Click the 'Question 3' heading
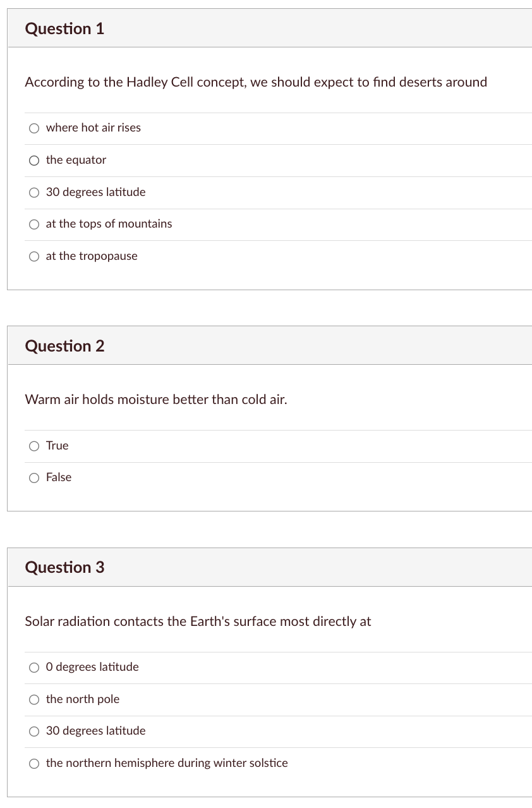The height and width of the screenshot is (808, 532). point(64,567)
